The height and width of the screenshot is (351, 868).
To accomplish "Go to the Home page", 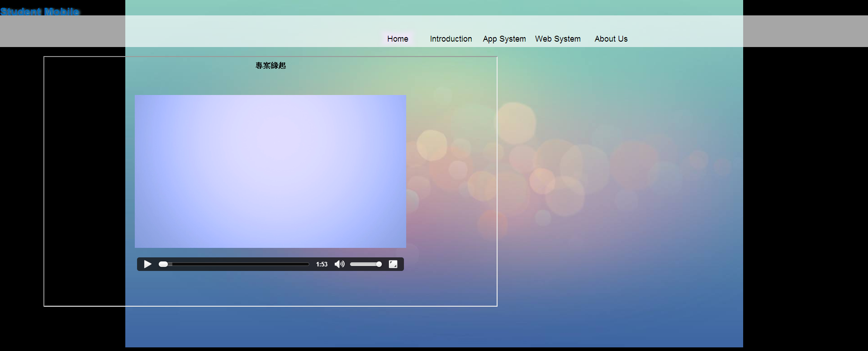I will click(398, 39).
